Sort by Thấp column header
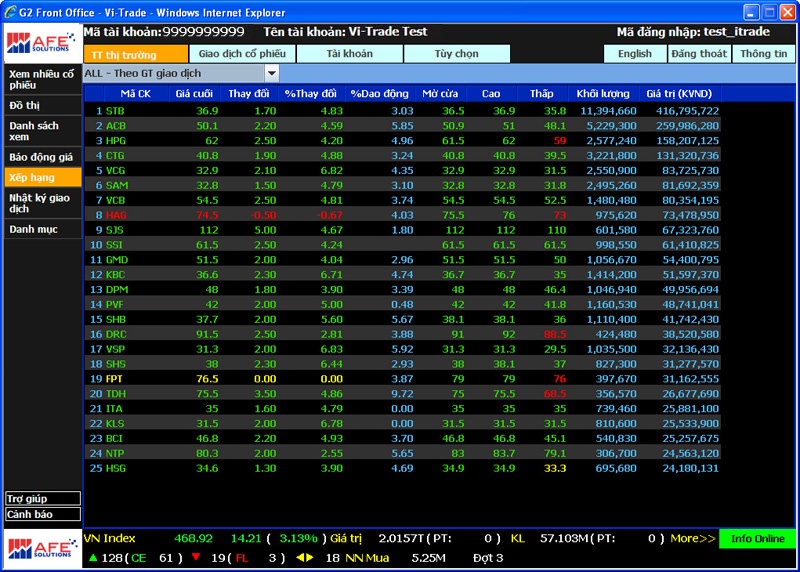Viewport: 800px width, 572px height. 541,93
